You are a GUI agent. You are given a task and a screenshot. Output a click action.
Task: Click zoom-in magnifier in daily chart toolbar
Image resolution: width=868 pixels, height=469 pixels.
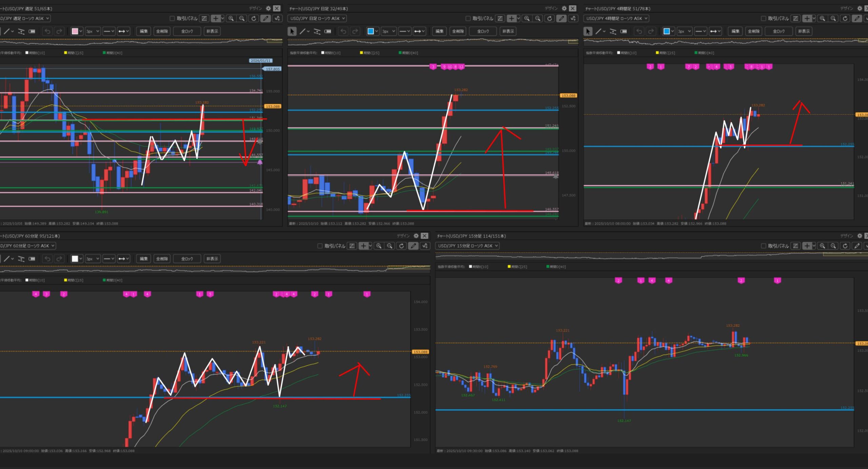(527, 19)
